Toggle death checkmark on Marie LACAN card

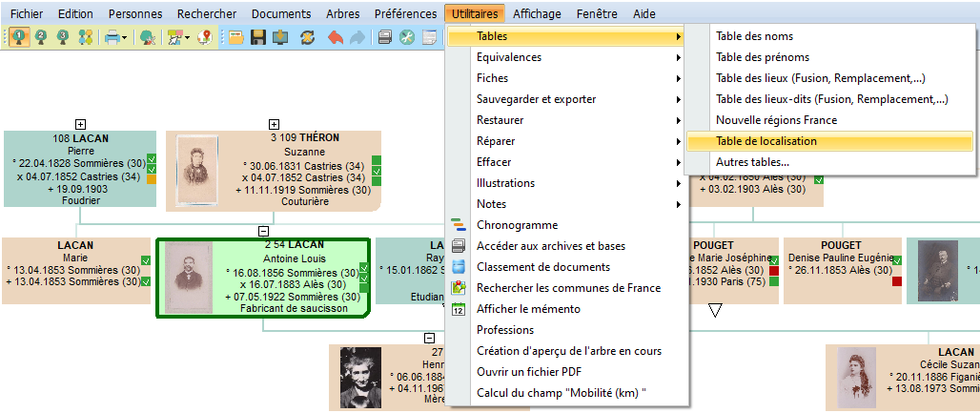coord(146,281)
